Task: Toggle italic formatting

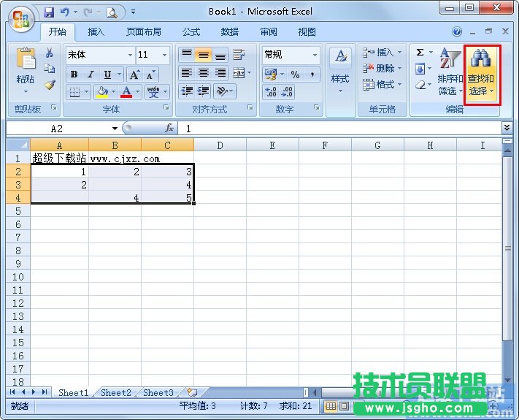Action: point(91,75)
